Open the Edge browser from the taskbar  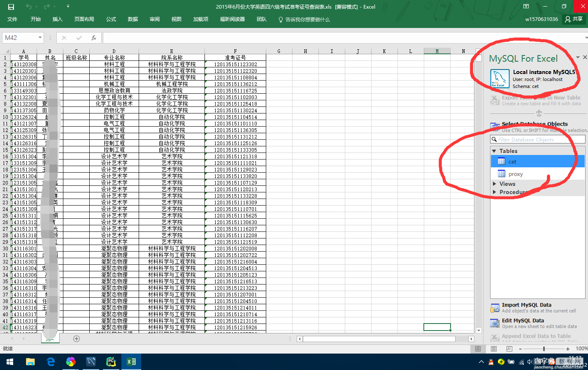(51, 362)
